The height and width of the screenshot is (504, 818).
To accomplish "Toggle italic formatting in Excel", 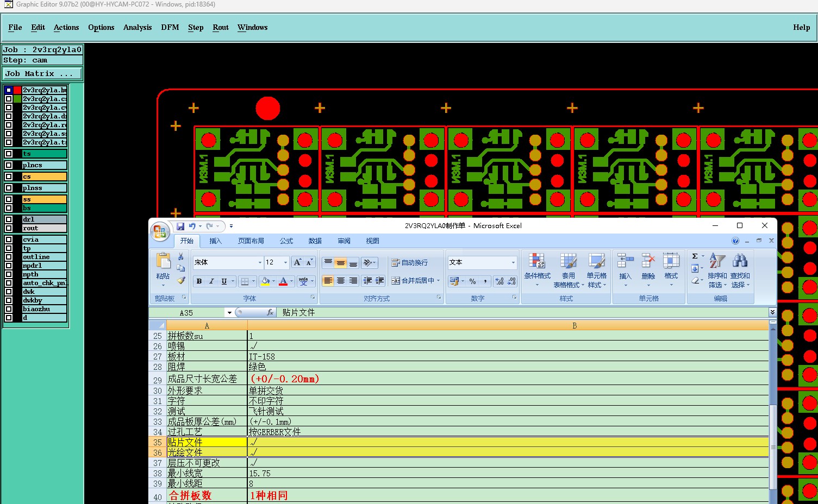I will tap(211, 281).
